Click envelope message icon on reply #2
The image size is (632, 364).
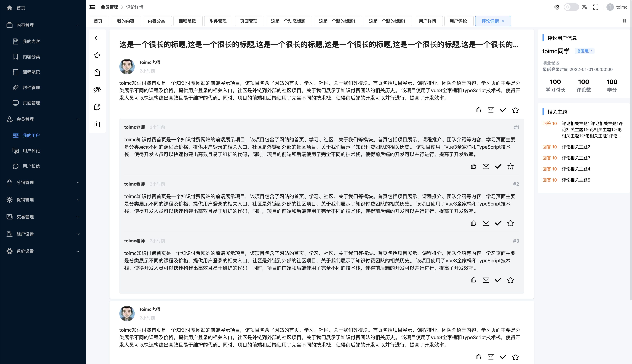[486, 223]
